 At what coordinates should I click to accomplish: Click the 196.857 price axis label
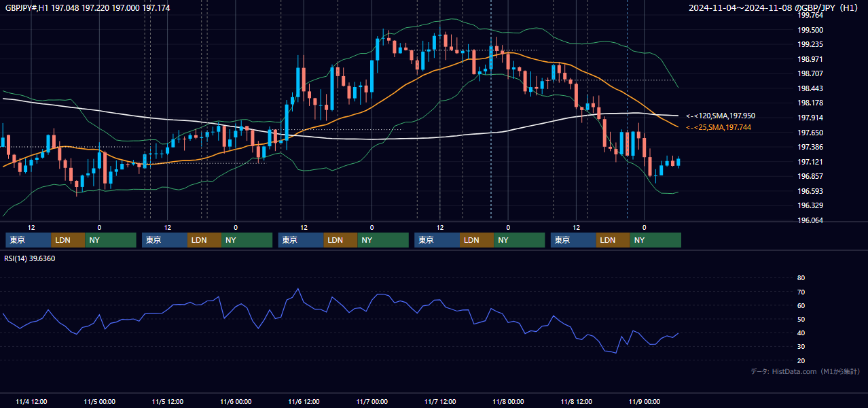tap(810, 176)
